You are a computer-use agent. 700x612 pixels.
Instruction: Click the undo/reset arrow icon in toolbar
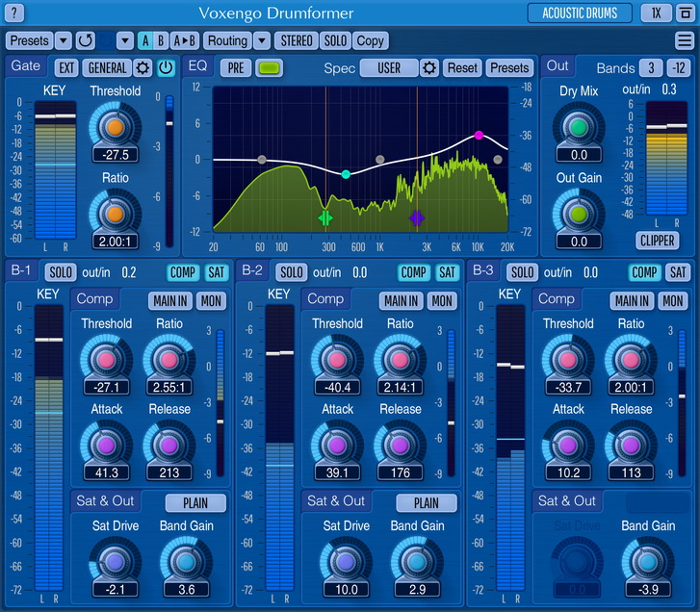click(x=86, y=40)
